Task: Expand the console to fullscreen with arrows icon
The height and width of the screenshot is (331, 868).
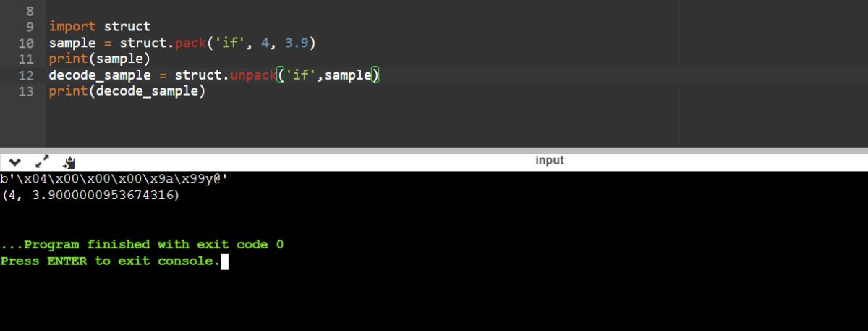Action: pos(42,162)
